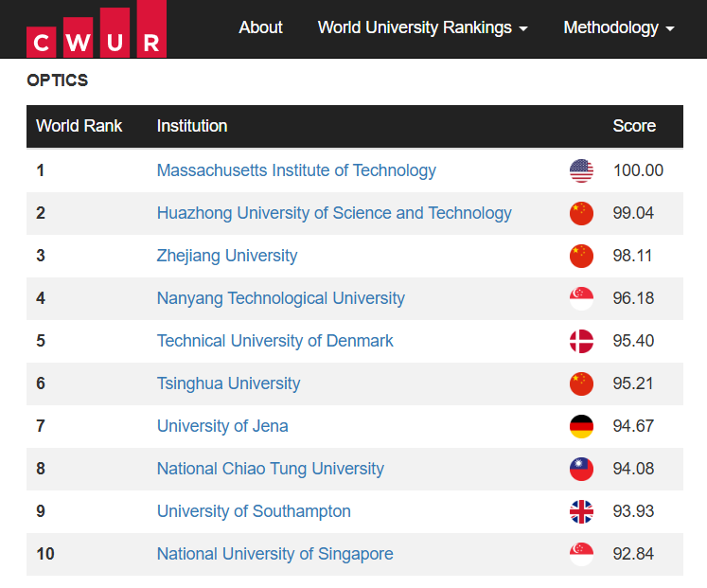Click the USA flag beside MIT
Screen dimensions: 707x588
click(x=581, y=170)
